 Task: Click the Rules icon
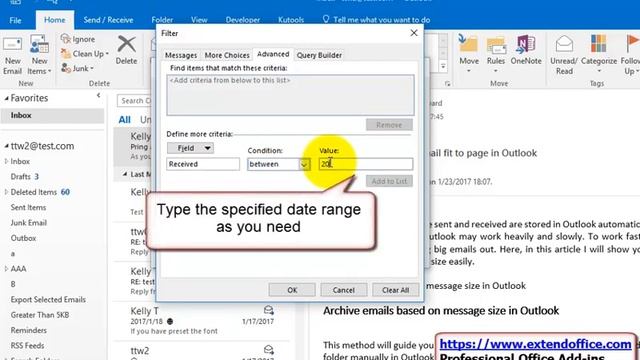click(x=496, y=45)
